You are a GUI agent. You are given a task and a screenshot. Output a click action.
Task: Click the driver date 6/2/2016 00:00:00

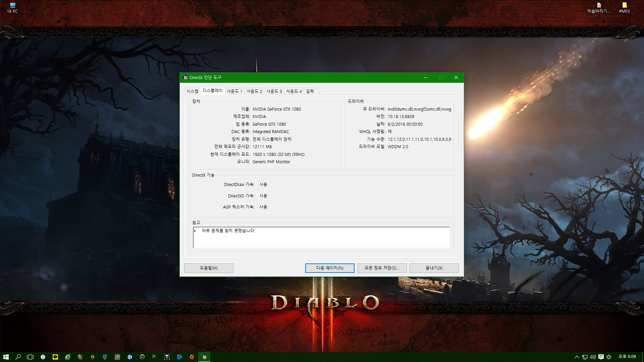coord(405,124)
